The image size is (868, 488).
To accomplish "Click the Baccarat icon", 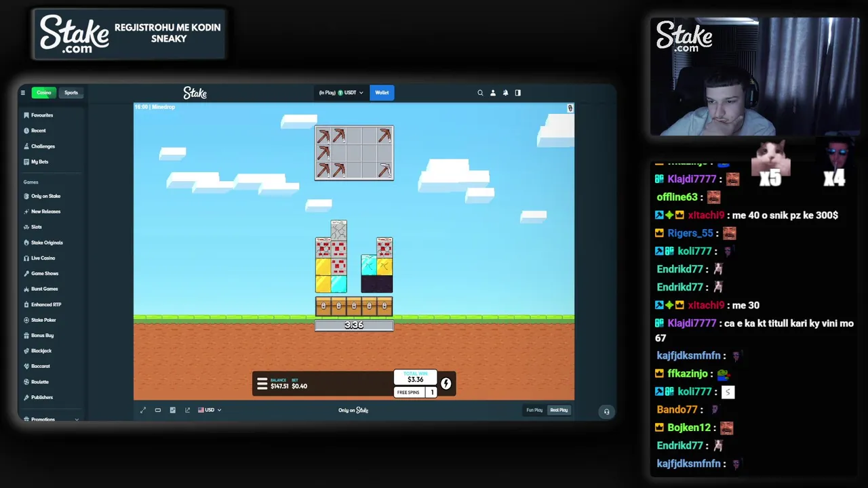I will (x=26, y=367).
